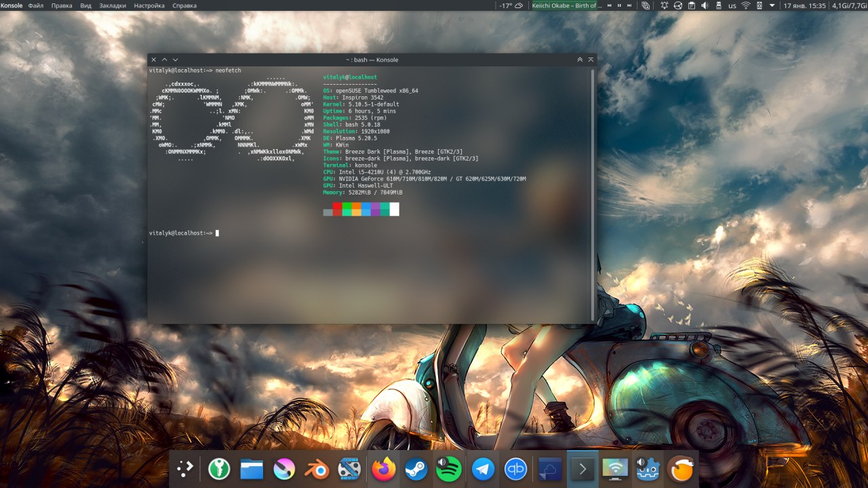Open the notifications bell icon
This screenshot has height=488, width=868.
click(665, 5)
